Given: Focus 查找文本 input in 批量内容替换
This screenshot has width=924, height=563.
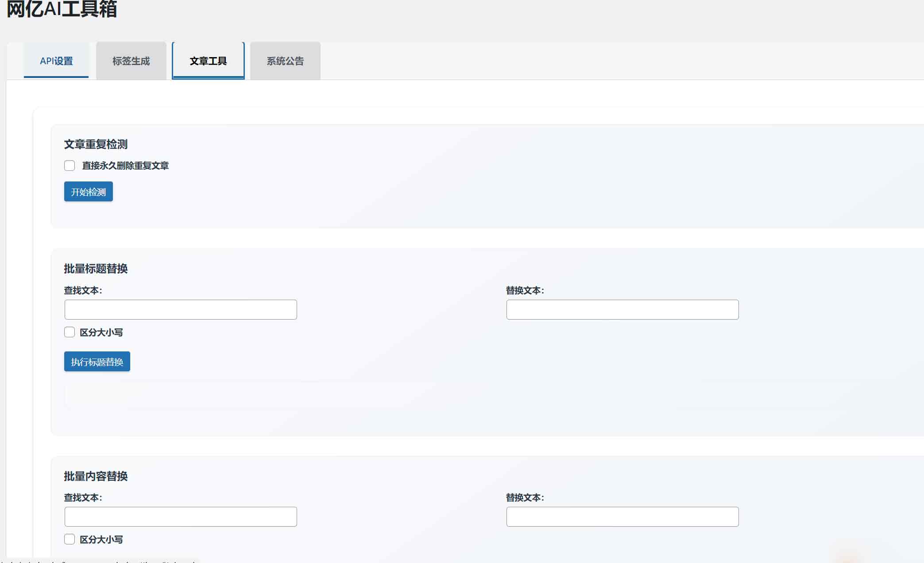Looking at the screenshot, I should coord(181,517).
